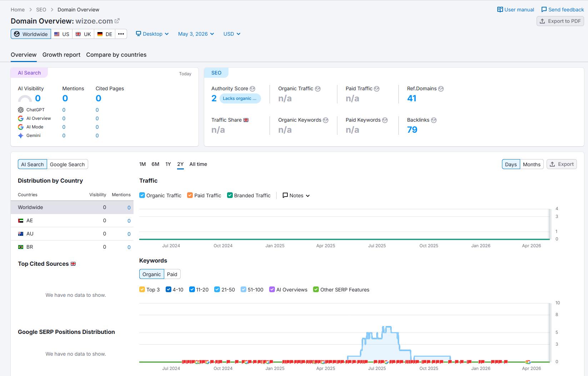Select the US flag icon
The image size is (588, 376).
coord(57,34)
